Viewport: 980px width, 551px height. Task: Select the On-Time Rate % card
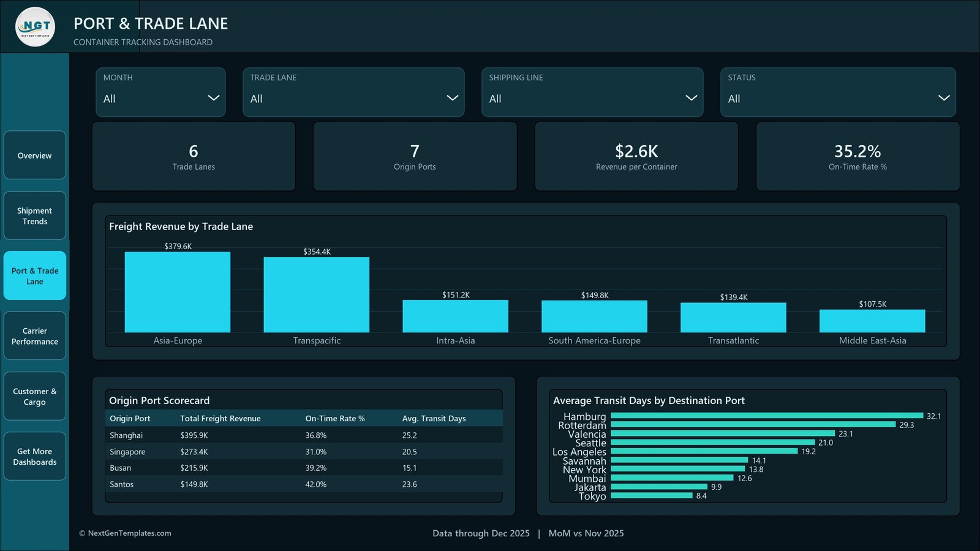(x=858, y=157)
